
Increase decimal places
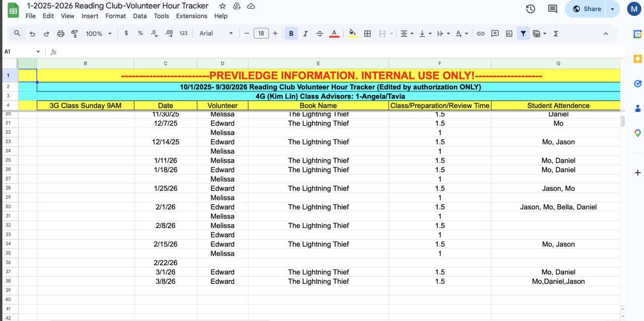click(169, 34)
